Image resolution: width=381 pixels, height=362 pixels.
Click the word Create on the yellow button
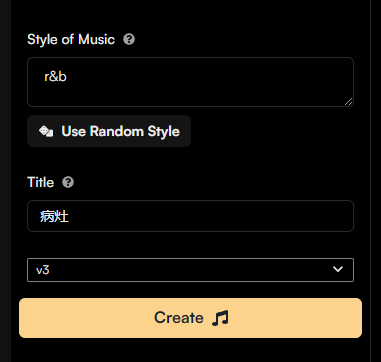[x=179, y=318]
